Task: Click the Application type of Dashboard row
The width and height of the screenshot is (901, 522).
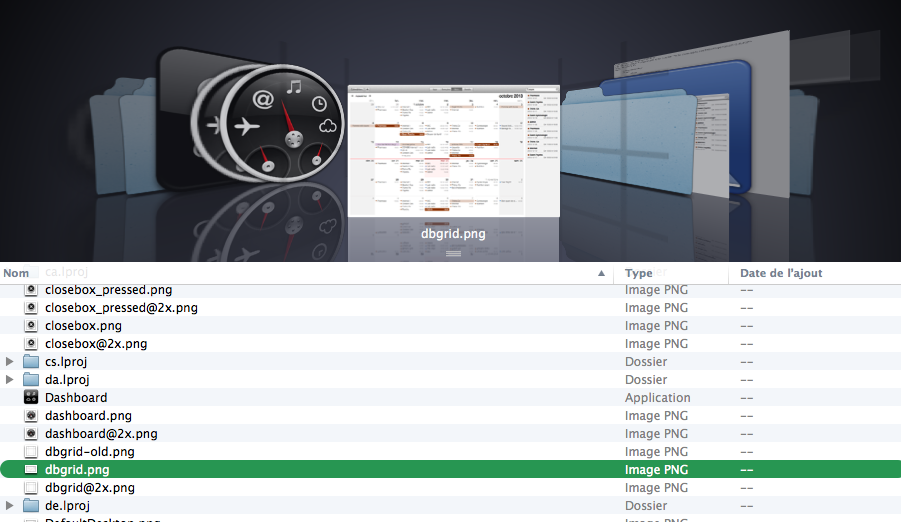Action: (x=657, y=397)
